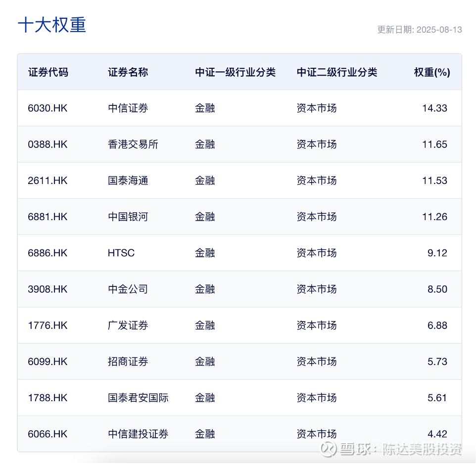Click 金融 in the 6030.HK row
The height and width of the screenshot is (464, 476).
click(205, 108)
